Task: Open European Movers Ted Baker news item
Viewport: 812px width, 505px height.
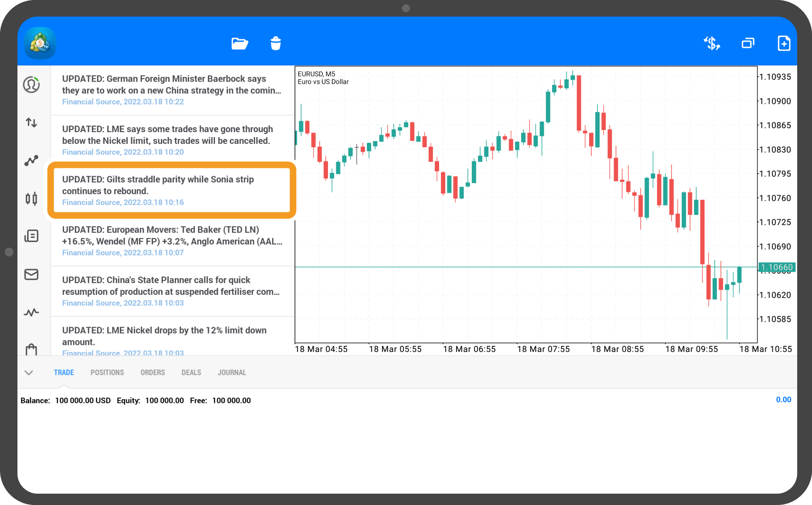Action: pyautogui.click(x=173, y=241)
